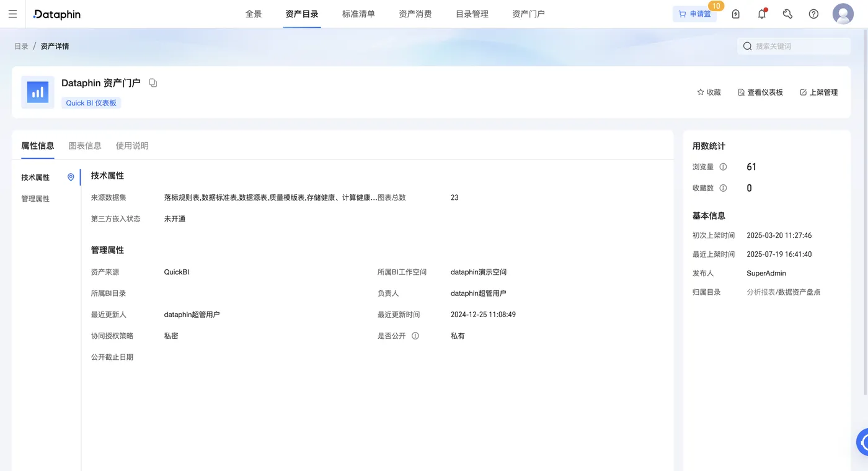
Task: Click the 数据资产盘点 directory text
Action: point(799,292)
